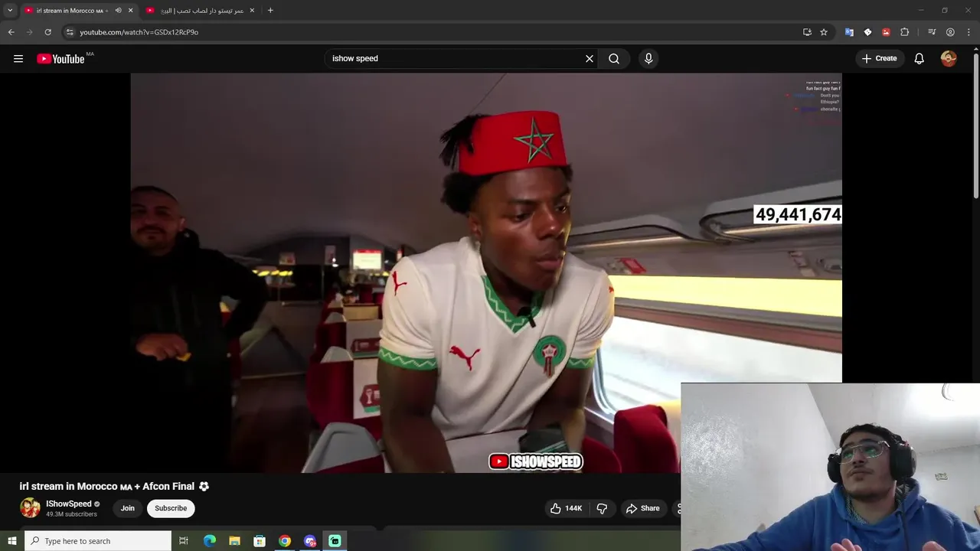
Task: Bookmark this page with the star
Action: 824,32
